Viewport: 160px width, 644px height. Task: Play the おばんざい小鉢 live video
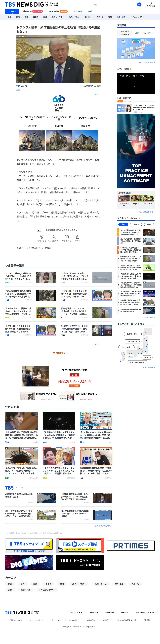tap(136, 84)
